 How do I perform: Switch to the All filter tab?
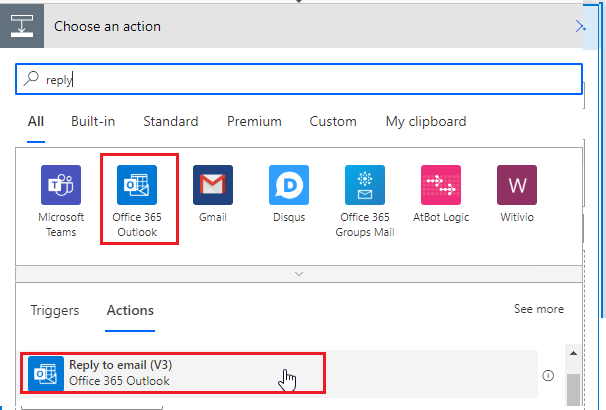36,122
